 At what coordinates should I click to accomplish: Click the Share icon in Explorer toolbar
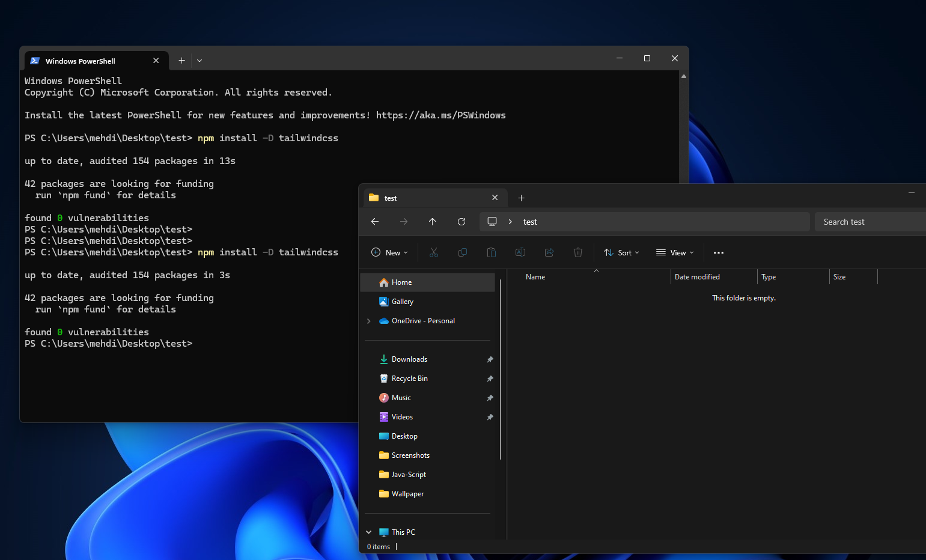click(549, 252)
